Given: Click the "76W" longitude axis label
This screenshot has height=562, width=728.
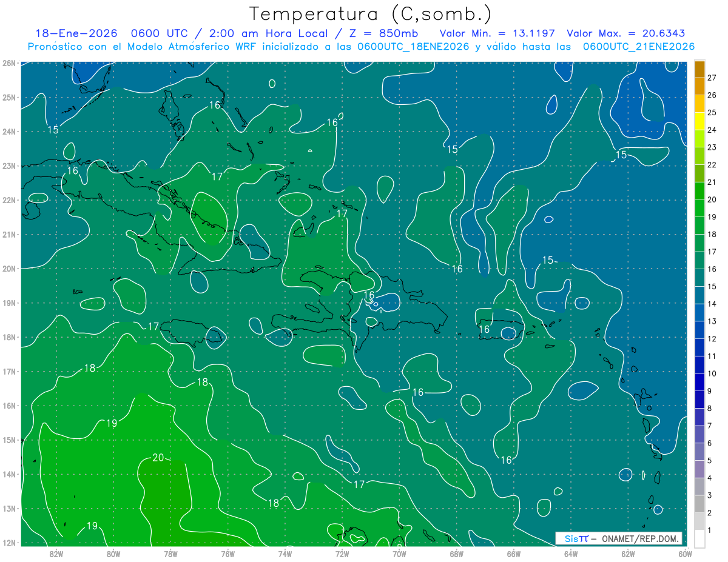Looking at the screenshot, I should pyautogui.click(x=227, y=554).
